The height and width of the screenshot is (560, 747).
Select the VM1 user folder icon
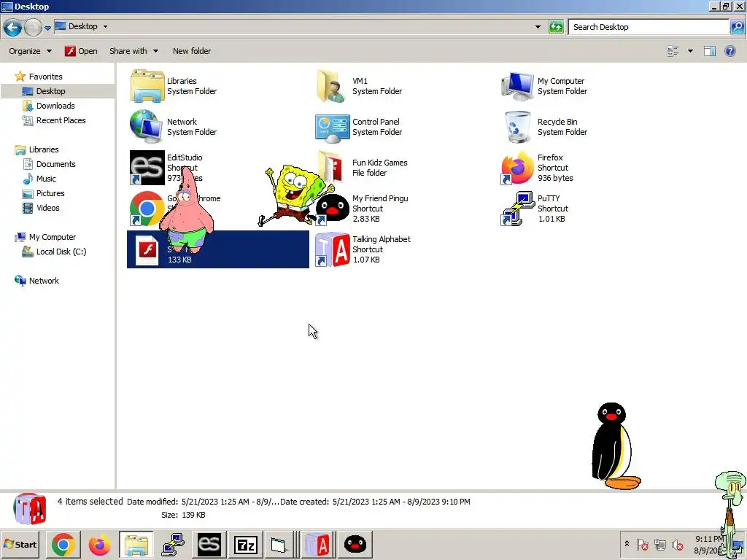332,86
